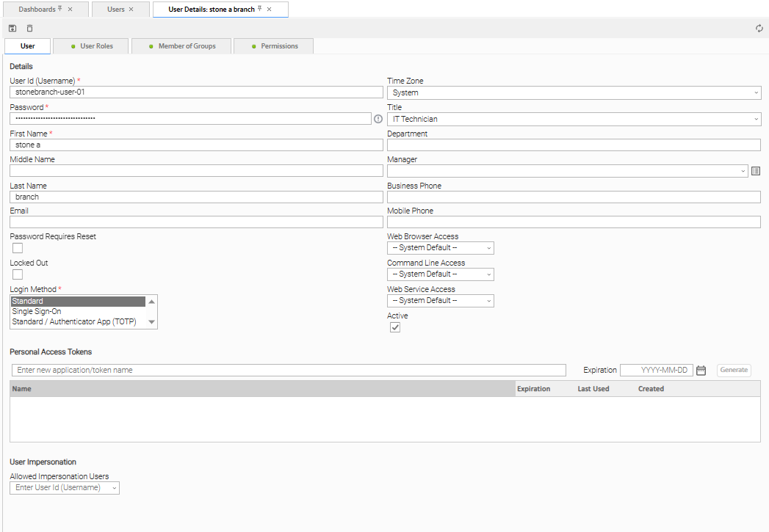Switch to the User Roles tab
Image resolution: width=769 pixels, height=532 pixels.
point(92,46)
